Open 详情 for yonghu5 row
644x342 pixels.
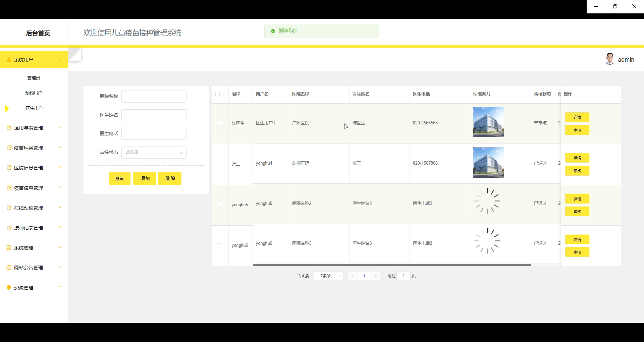[577, 199]
